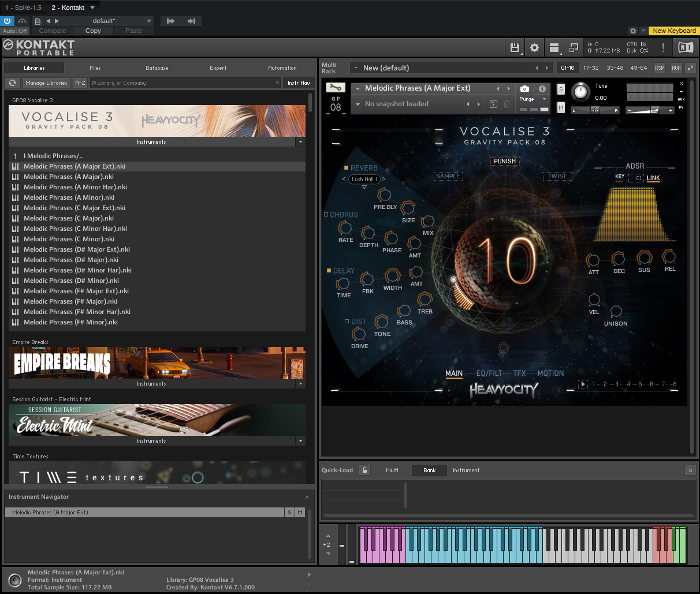Switch to snapshot view camera icon
700x594 pixels.
pos(524,89)
